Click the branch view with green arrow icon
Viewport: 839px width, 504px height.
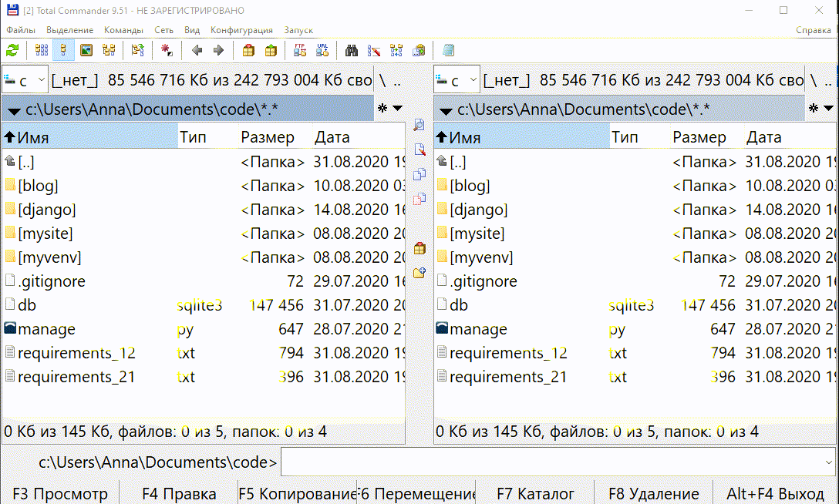138,51
